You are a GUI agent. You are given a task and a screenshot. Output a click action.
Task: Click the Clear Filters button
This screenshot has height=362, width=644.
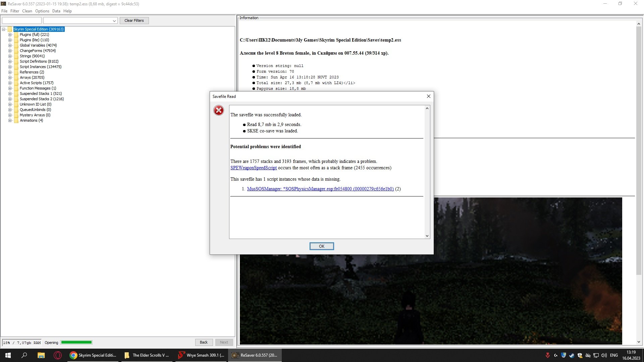click(x=134, y=20)
